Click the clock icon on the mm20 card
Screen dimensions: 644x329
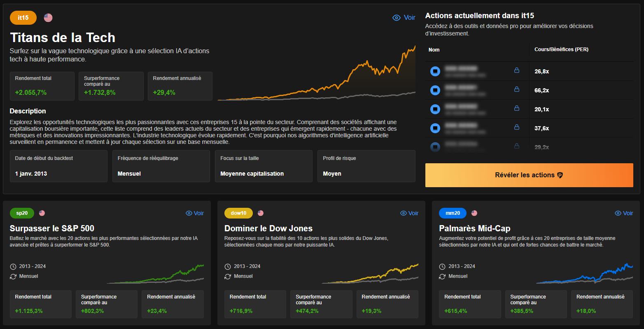coord(442,267)
